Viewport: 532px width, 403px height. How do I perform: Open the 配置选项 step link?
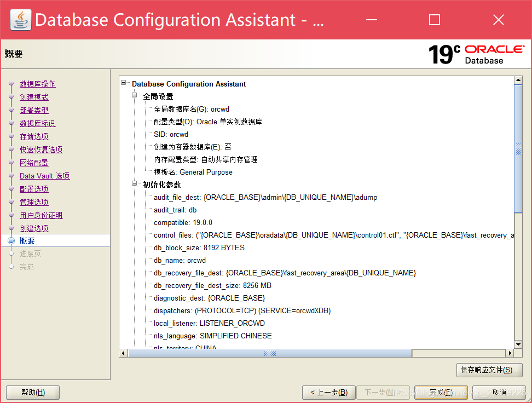click(x=34, y=189)
